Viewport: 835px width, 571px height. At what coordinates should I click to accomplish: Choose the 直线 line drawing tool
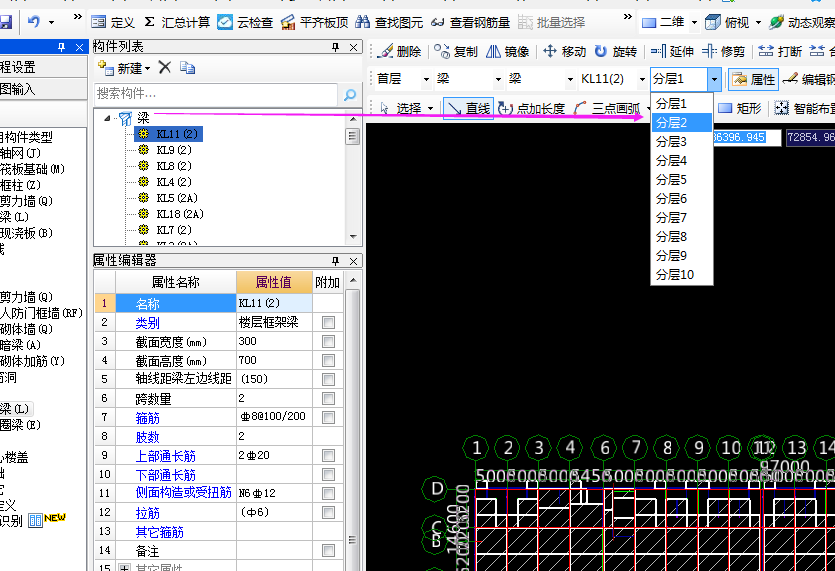(469, 108)
